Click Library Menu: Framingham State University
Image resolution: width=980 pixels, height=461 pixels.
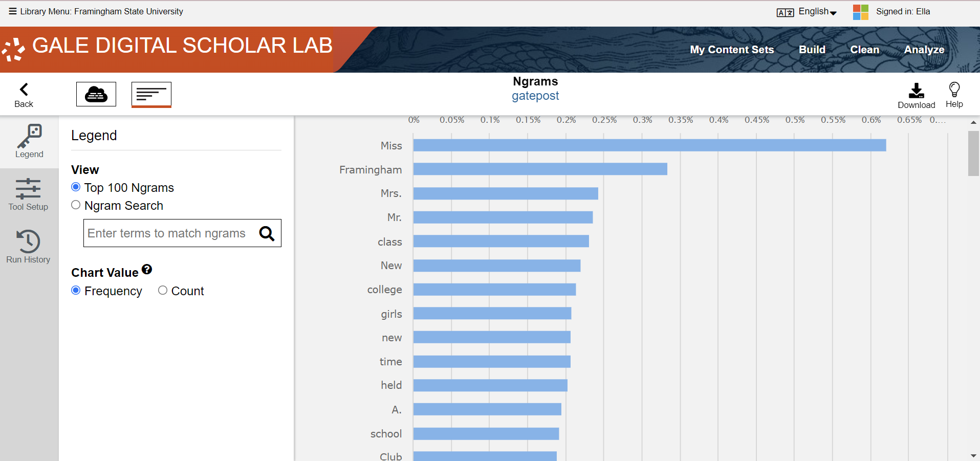click(101, 11)
